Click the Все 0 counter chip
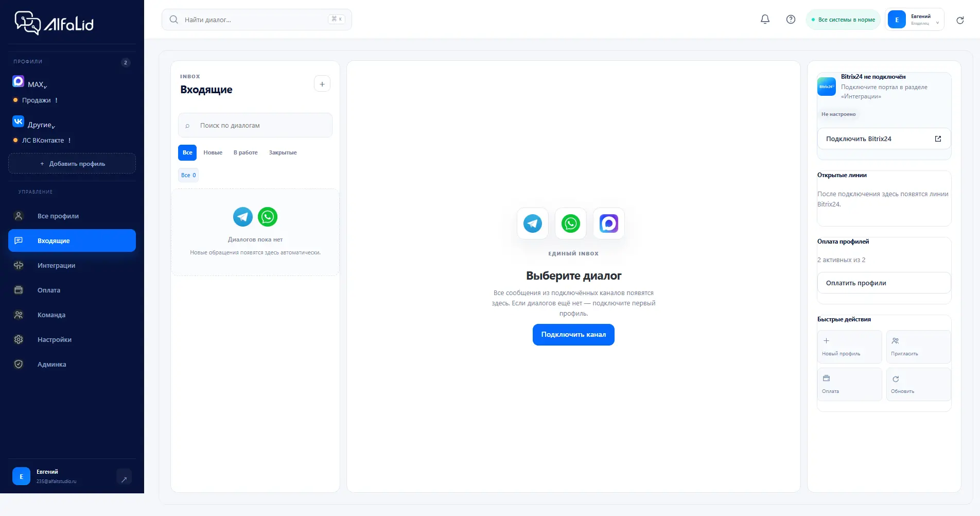Image resolution: width=980 pixels, height=516 pixels. click(188, 175)
